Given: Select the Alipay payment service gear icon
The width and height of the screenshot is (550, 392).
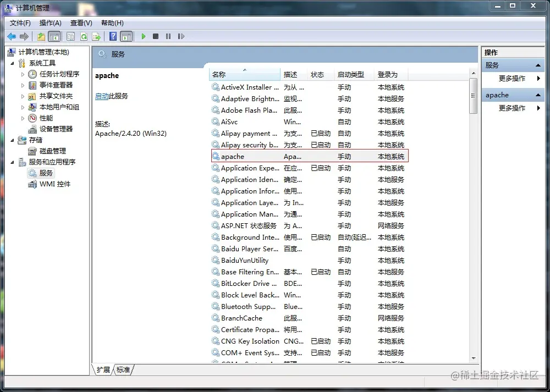Looking at the screenshot, I should pos(216,133).
